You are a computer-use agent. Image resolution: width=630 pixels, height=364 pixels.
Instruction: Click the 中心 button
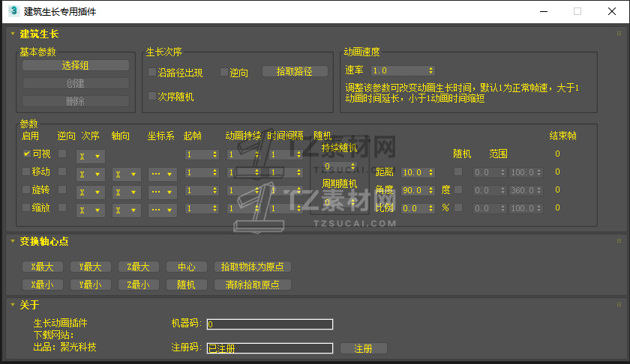point(187,267)
